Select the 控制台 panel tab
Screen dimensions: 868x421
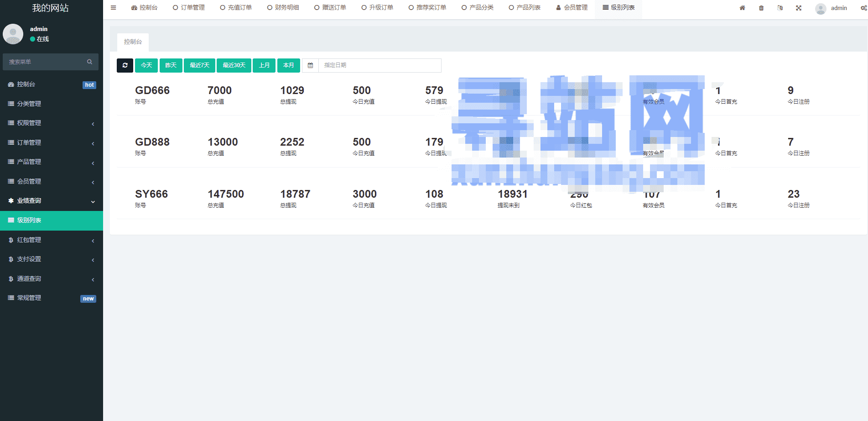pos(133,42)
